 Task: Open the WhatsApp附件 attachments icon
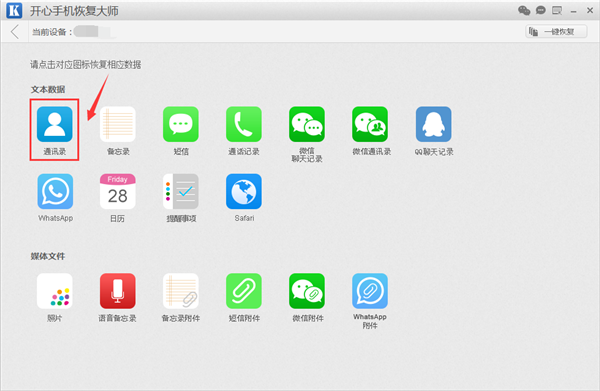(x=370, y=291)
